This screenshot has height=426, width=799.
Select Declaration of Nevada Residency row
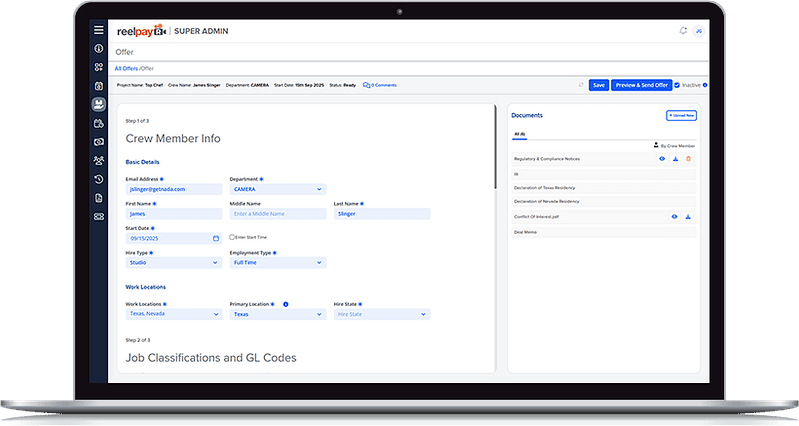(604, 202)
